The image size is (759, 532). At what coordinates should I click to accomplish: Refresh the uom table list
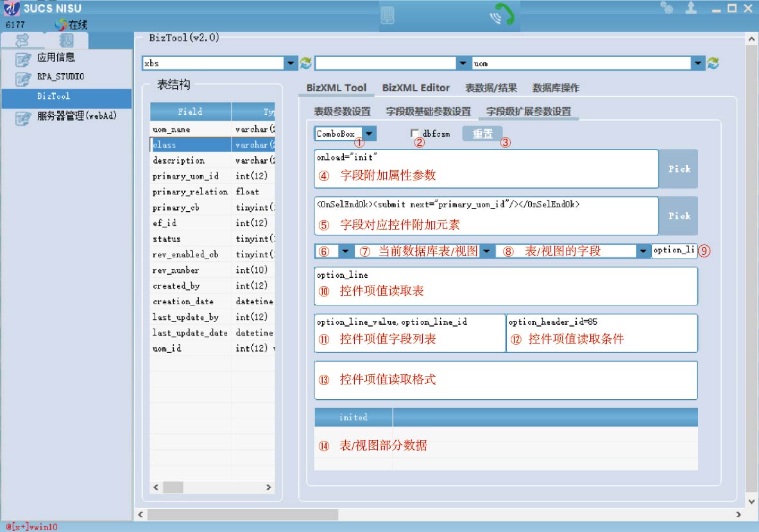tap(713, 63)
